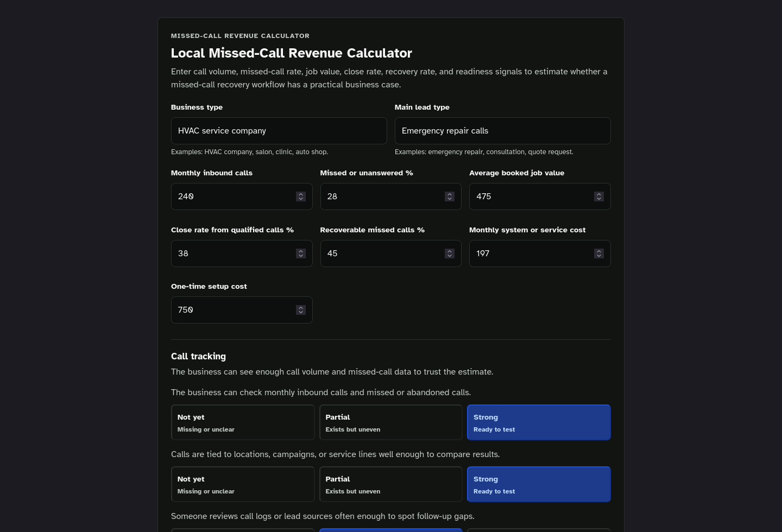Click the Business type input field
Viewport: 782px width, 532px height.
(x=279, y=131)
